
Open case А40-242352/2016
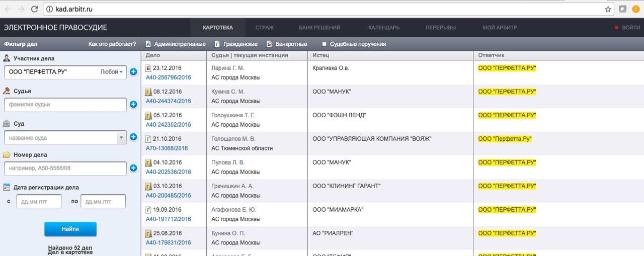[x=169, y=125]
